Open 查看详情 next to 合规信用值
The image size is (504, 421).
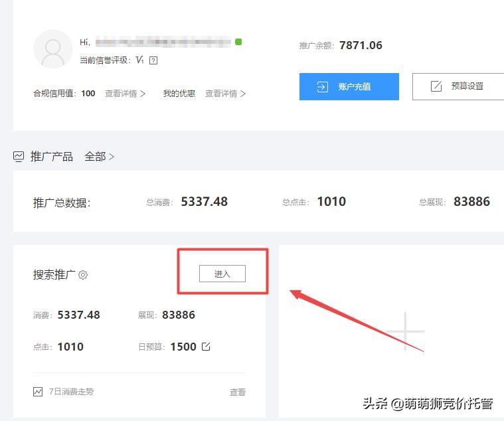click(125, 94)
